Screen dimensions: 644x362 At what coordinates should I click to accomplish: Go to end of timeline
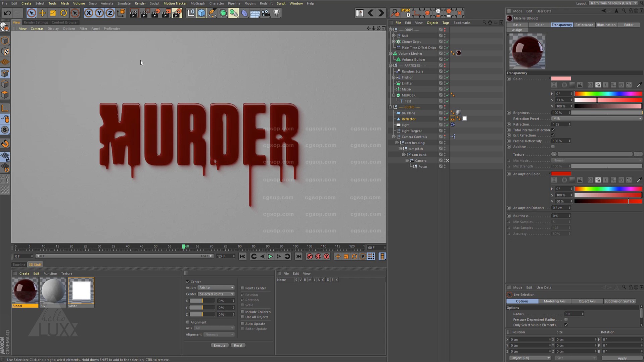298,257
